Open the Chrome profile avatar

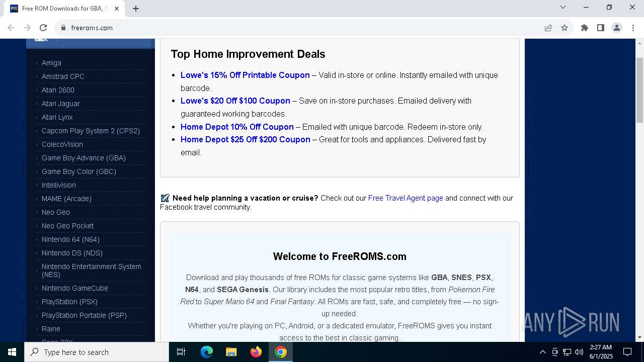617,28
